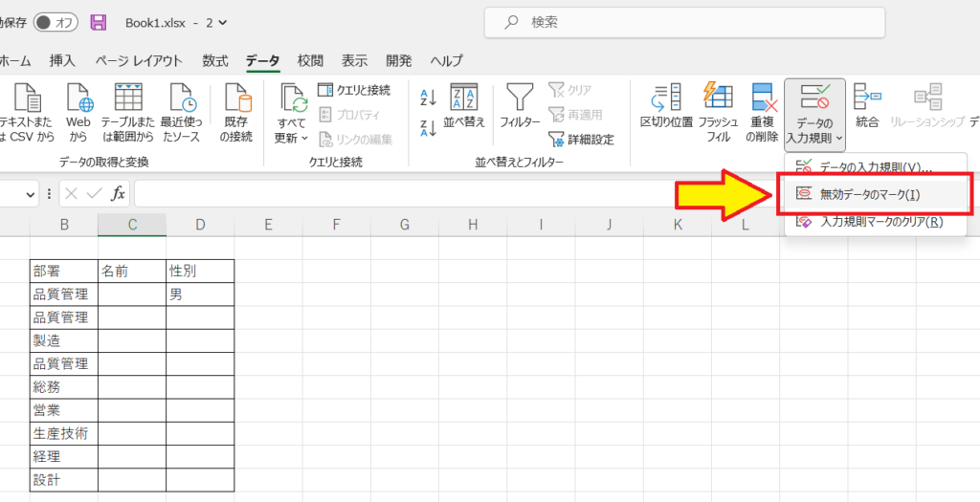Click the Flash Fill (フラッシュフィル) icon
The height and width of the screenshot is (502, 980).
point(717,100)
